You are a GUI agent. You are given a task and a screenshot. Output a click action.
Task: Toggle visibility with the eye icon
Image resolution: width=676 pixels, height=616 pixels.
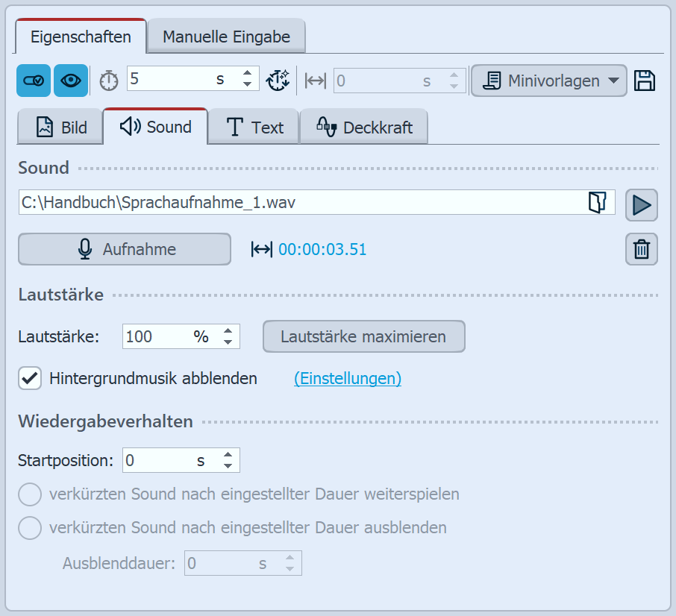coord(71,81)
